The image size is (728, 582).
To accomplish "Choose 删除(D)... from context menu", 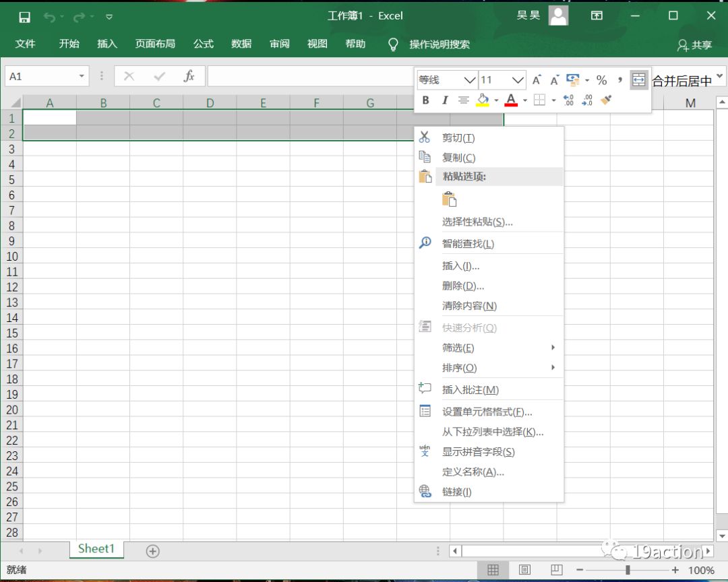I will [489, 286].
